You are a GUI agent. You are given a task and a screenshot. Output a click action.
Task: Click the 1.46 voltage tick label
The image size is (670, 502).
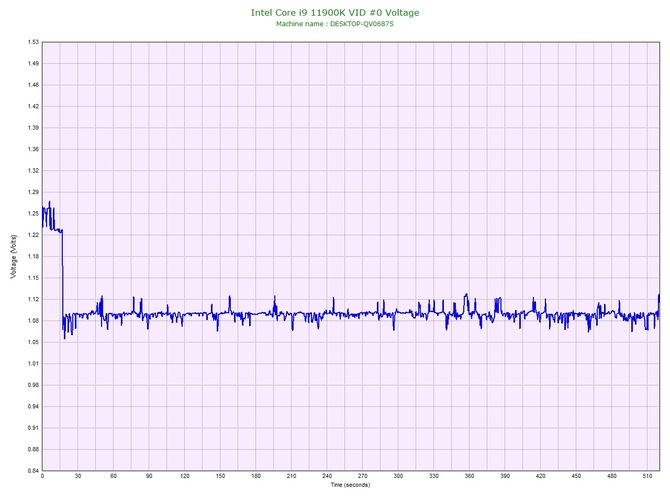(33, 85)
